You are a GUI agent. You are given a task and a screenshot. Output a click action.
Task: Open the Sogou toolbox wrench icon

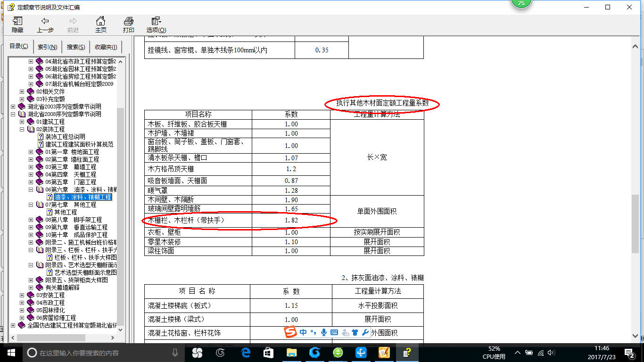pyautogui.click(x=365, y=332)
